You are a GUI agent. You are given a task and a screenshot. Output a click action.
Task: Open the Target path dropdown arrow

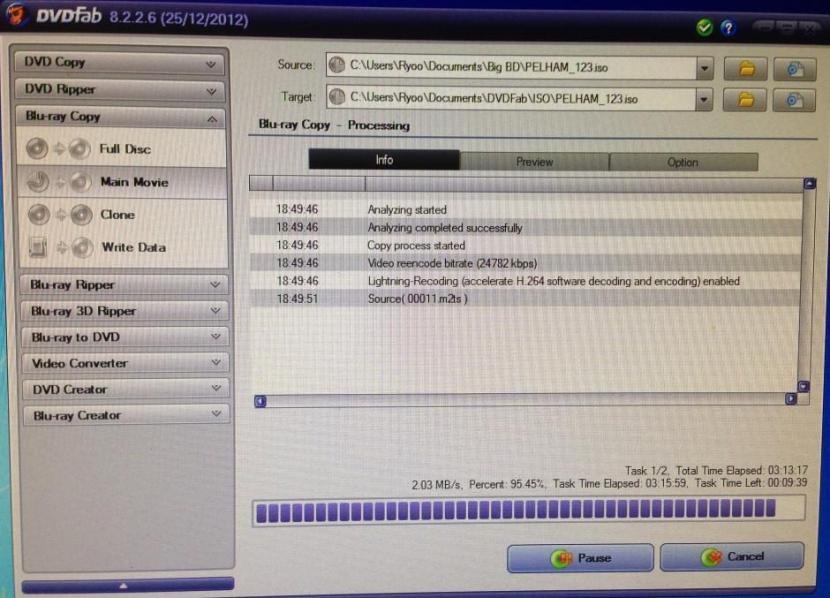(703, 99)
